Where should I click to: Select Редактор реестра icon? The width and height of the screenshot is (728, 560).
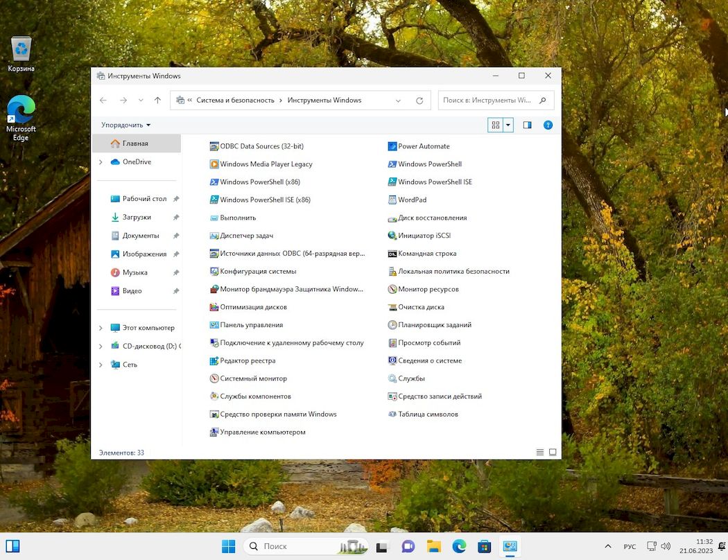pos(214,360)
